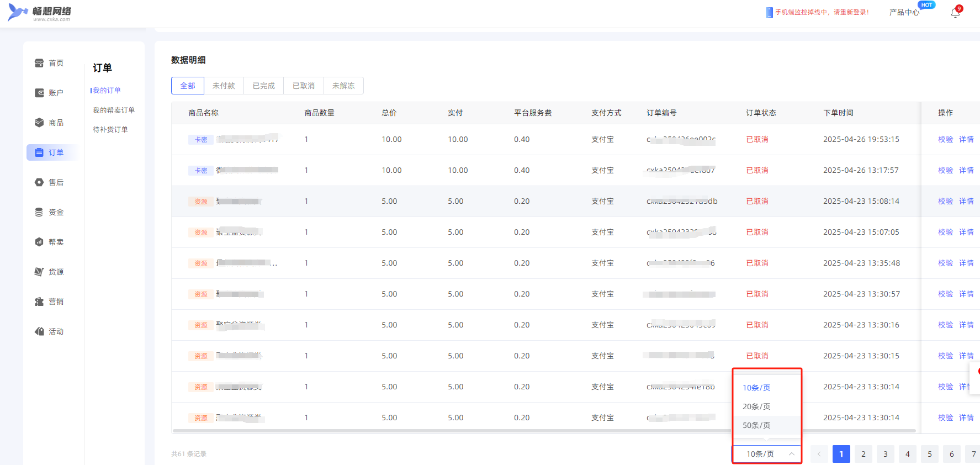The height and width of the screenshot is (465, 980).
Task: Switch to the 未付款 tab
Action: [224, 86]
